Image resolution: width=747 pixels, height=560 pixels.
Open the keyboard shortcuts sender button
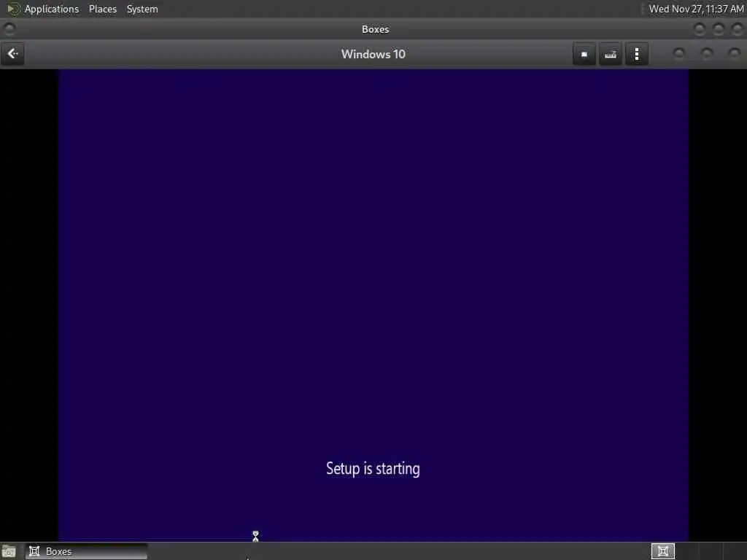pos(611,54)
